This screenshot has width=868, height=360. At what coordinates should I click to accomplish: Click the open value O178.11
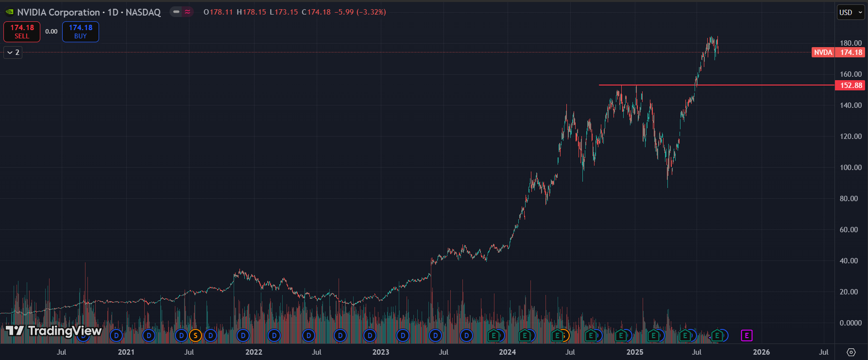coord(218,12)
